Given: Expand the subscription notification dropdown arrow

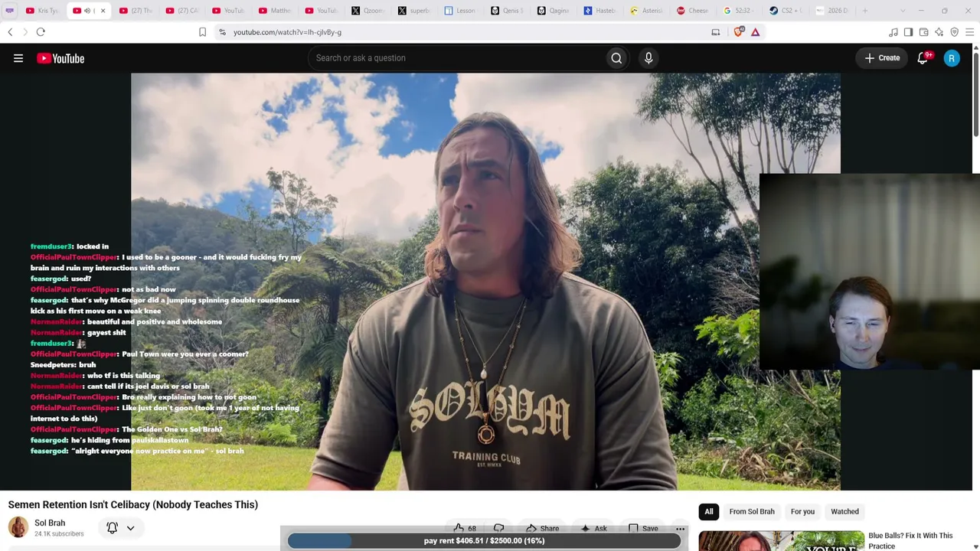Looking at the screenshot, I should click(x=131, y=527).
